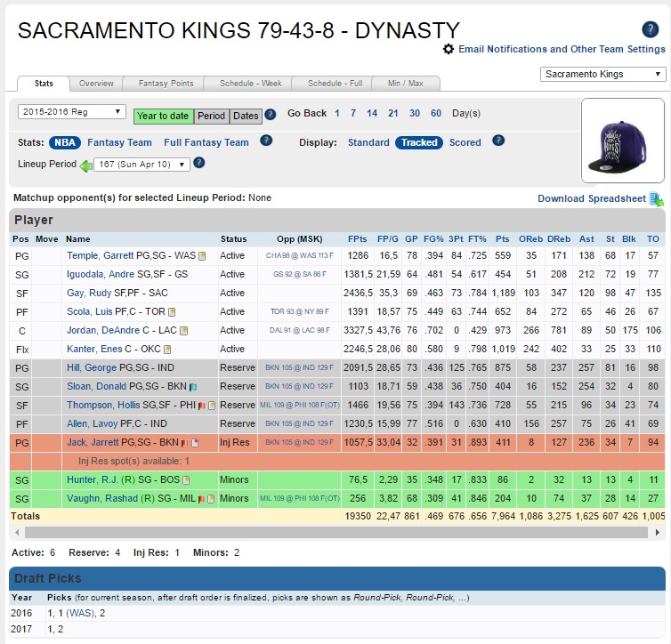Screen dimensions: 671x644
Task: Open note icon for R.J. Hunter
Action: (x=186, y=480)
